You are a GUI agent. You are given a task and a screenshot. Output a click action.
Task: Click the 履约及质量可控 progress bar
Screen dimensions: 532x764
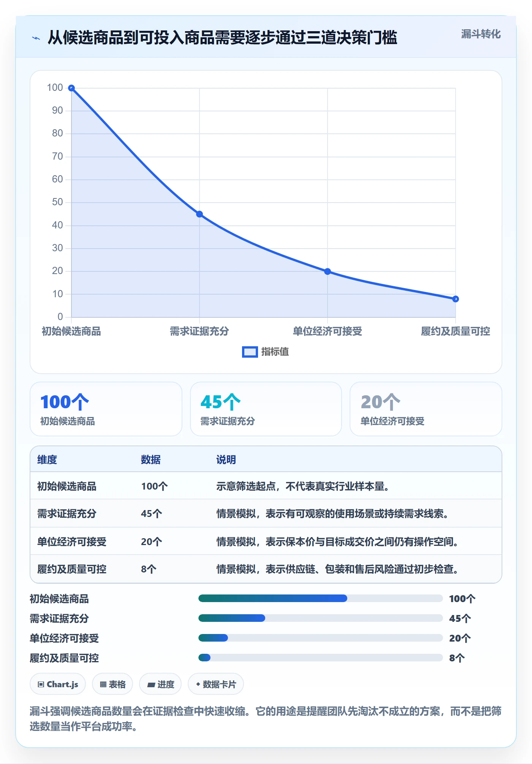coord(320,658)
